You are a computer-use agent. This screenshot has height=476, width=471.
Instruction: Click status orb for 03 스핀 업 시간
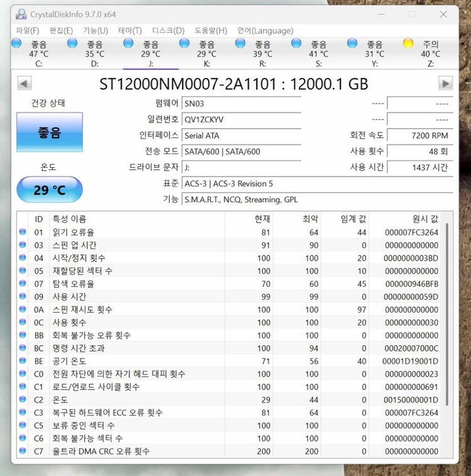click(x=23, y=244)
